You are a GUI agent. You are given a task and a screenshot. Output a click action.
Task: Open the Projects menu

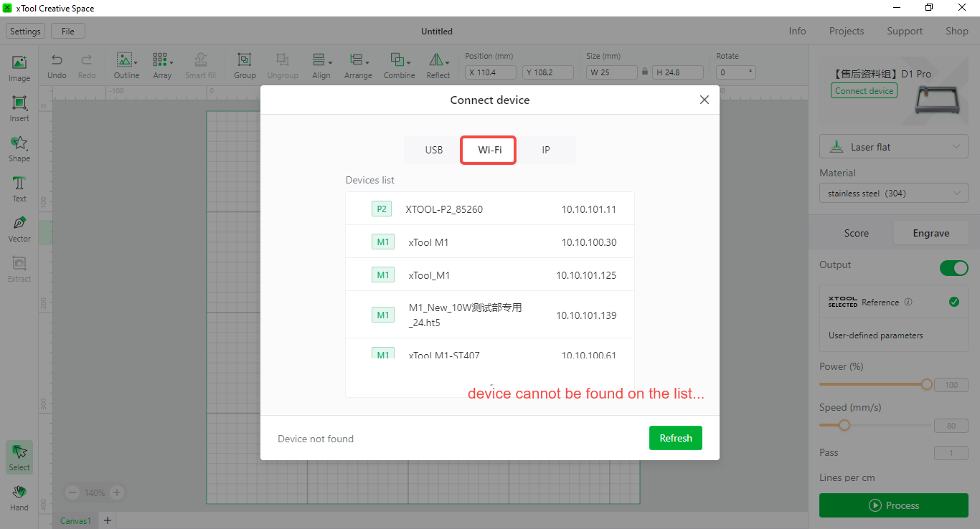[x=846, y=31]
